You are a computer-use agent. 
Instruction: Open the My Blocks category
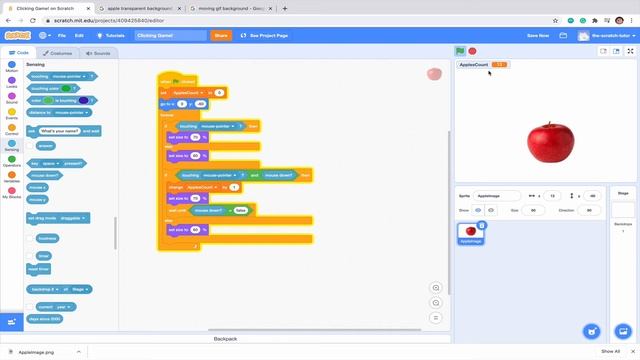pyautogui.click(x=12, y=193)
